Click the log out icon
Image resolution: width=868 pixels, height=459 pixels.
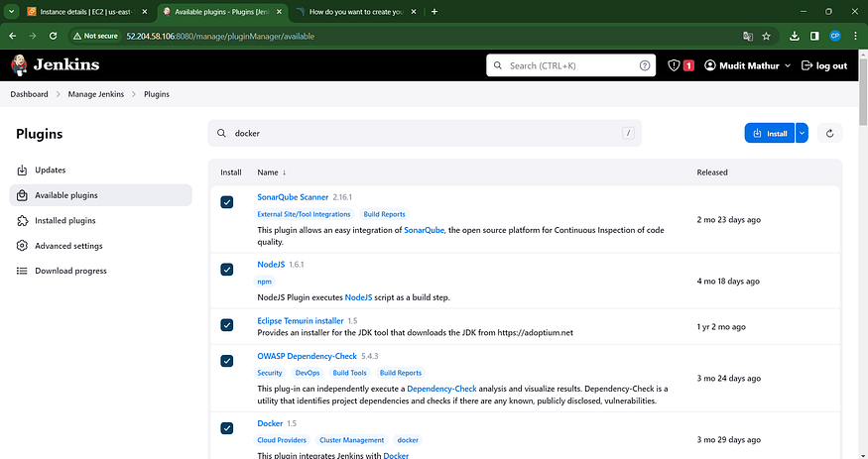[x=806, y=65]
